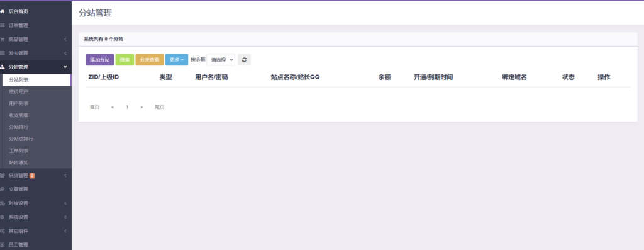This screenshot has height=250, width=644.
Task: Click the gear icon beside 系统设置
Action: (x=2, y=217)
